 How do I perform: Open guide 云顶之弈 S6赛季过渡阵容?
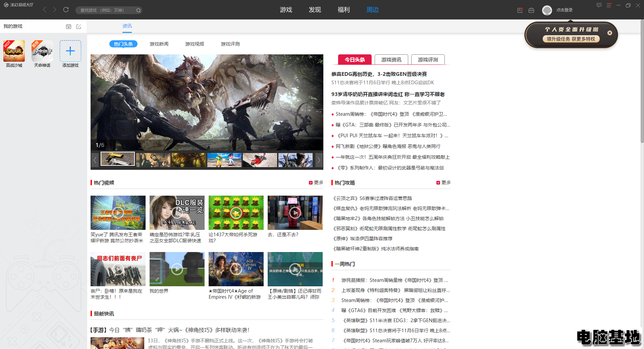(372, 198)
